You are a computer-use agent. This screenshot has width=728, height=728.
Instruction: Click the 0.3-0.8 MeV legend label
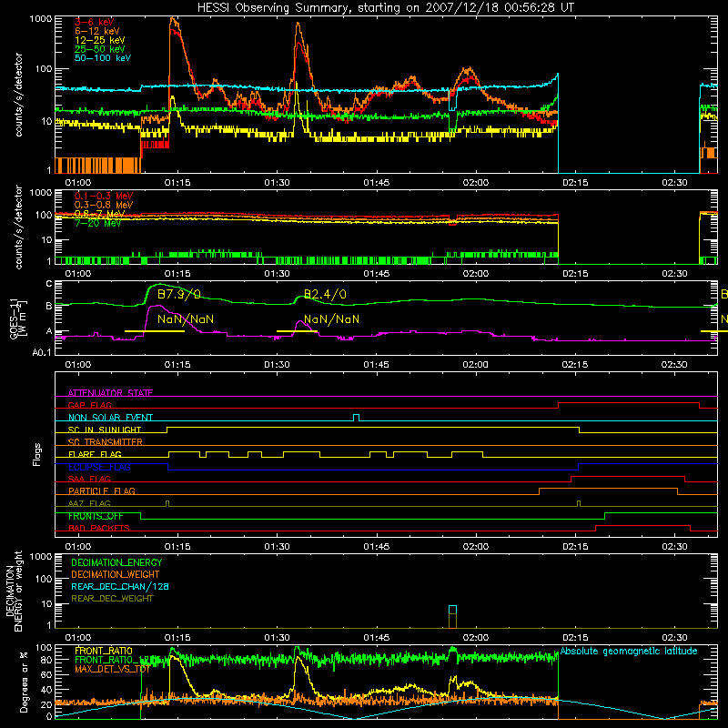(x=104, y=206)
